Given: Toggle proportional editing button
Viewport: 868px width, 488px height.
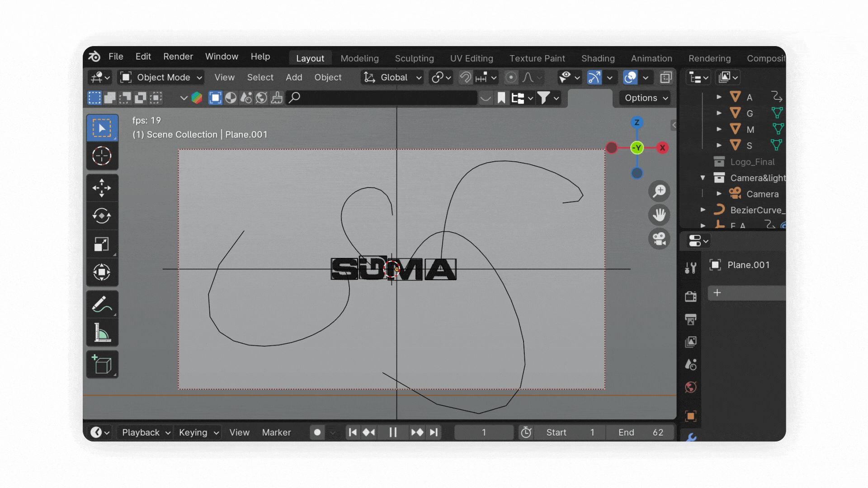Looking at the screenshot, I should pyautogui.click(x=511, y=77).
